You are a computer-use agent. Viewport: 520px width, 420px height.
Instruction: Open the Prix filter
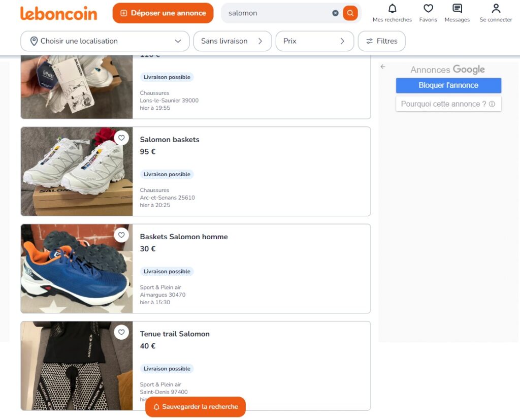[x=315, y=41]
